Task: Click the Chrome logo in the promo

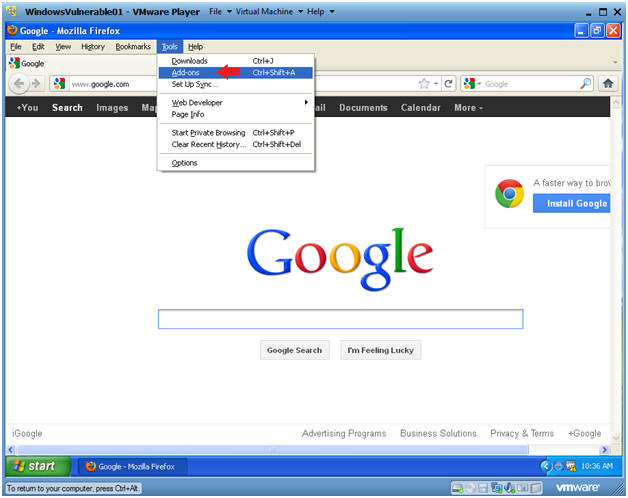Action: pos(509,194)
